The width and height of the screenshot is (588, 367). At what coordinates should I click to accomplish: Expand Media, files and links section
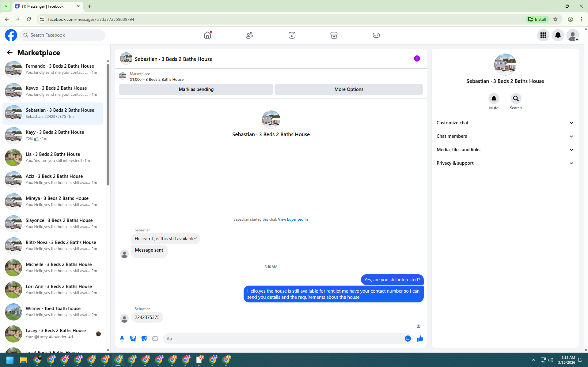505,150
